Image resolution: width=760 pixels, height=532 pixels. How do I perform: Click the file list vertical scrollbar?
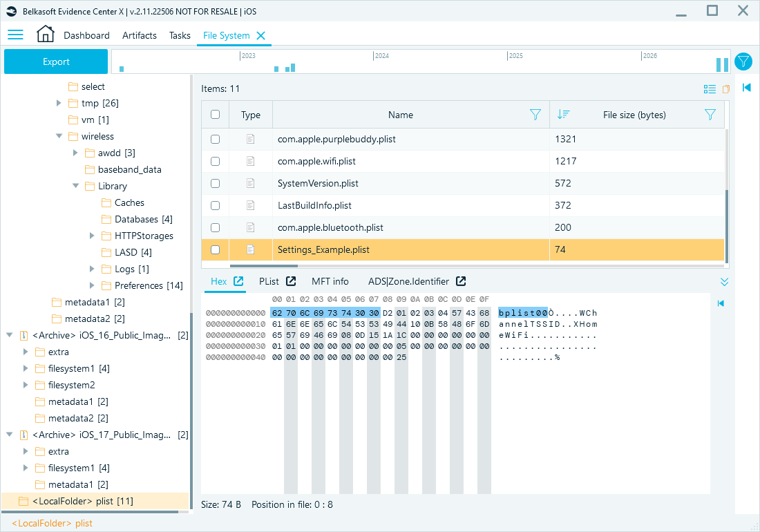click(x=726, y=226)
